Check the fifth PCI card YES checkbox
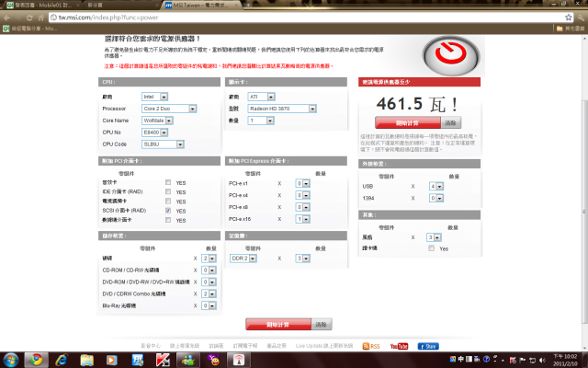This screenshot has height=368, width=588. tap(168, 220)
